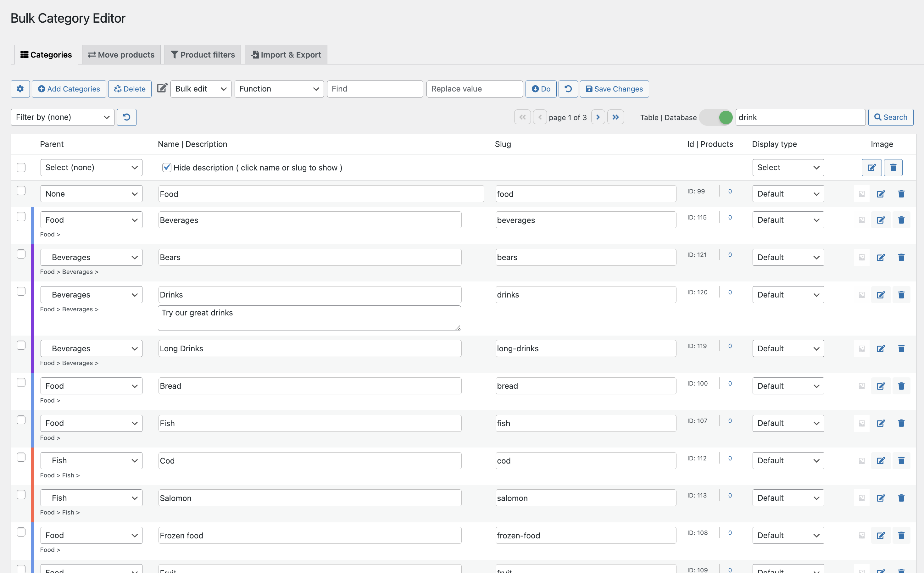Image resolution: width=924 pixels, height=573 pixels.
Task: Switch to the Move products tab
Action: click(x=121, y=54)
